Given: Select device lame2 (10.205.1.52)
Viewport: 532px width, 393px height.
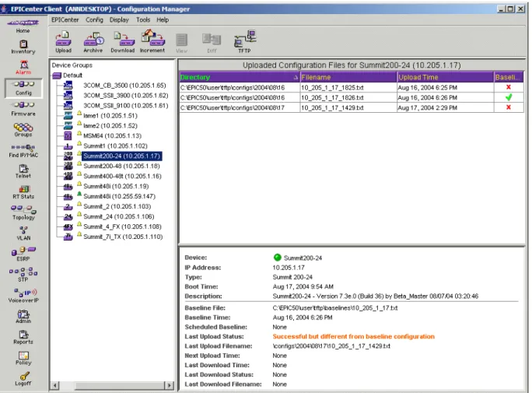Looking at the screenshot, I should 110,126.
